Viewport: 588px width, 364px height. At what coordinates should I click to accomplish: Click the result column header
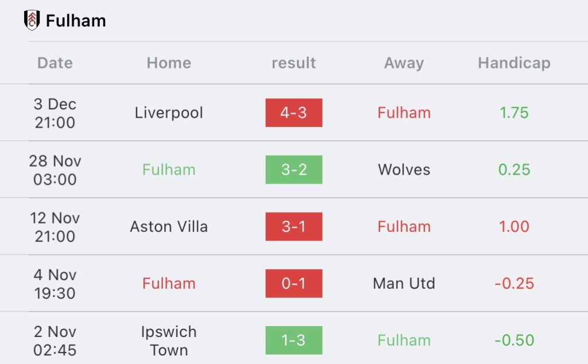[x=293, y=63]
